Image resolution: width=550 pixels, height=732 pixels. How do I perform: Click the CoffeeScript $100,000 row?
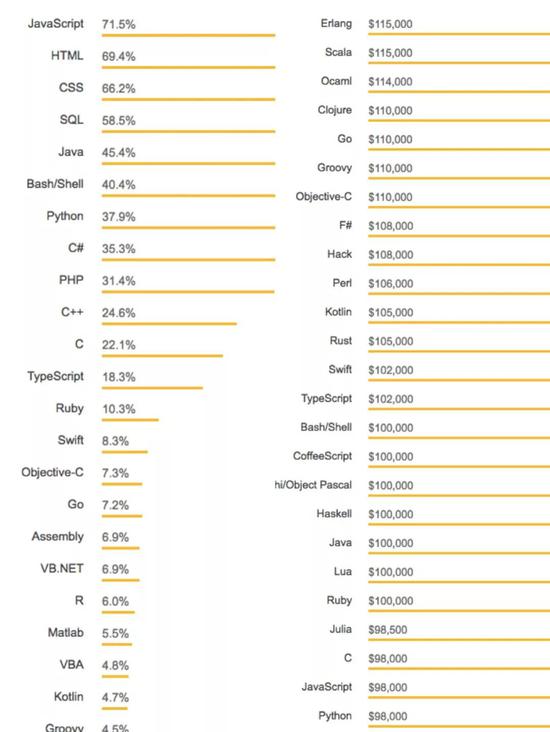421,459
